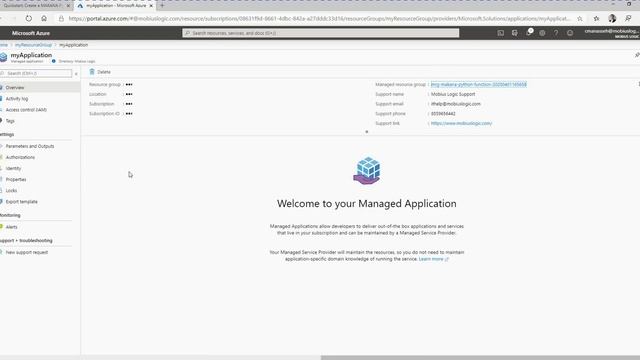Open Azure portal settings gear
Viewport: 640px width, 360px height.
coord(542,33)
